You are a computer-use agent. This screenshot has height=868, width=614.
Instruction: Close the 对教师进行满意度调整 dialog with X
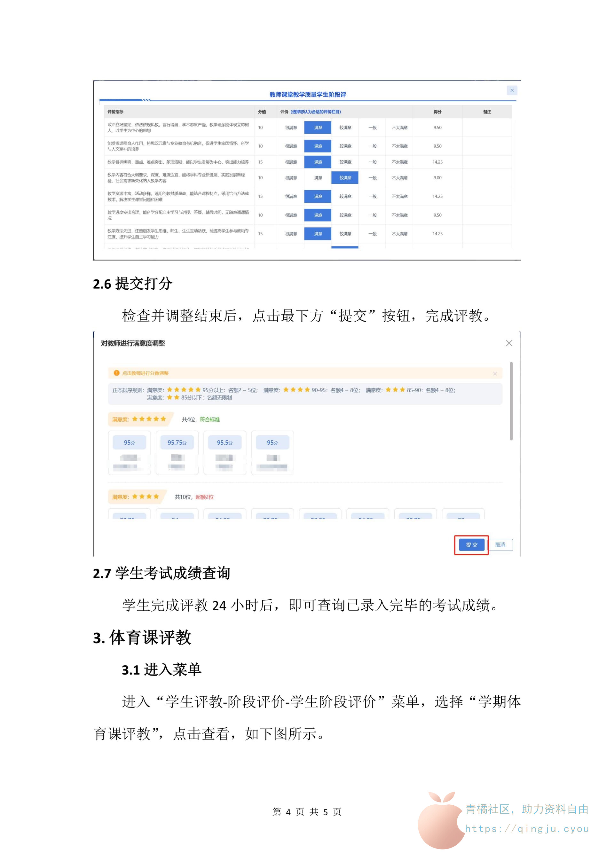coord(509,343)
